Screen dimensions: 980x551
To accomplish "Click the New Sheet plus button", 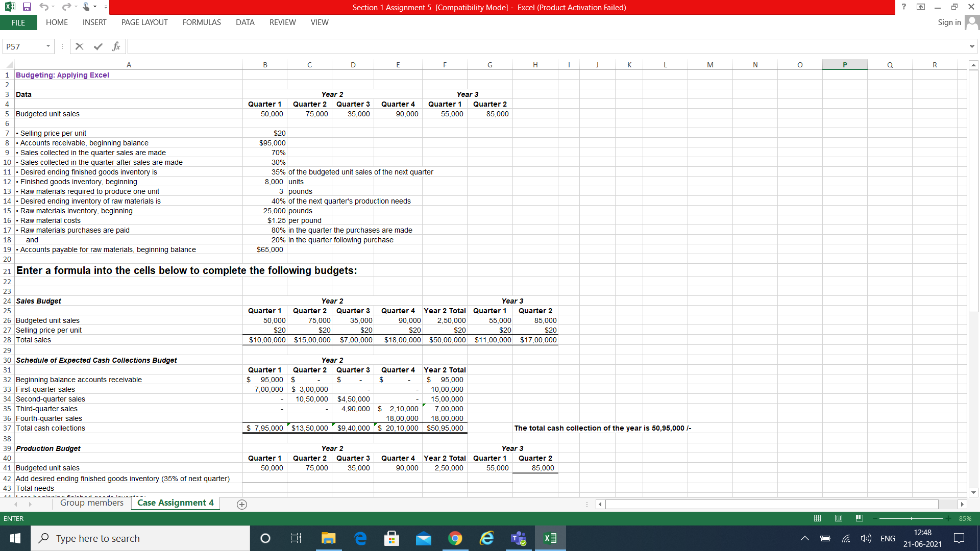I will [241, 505].
